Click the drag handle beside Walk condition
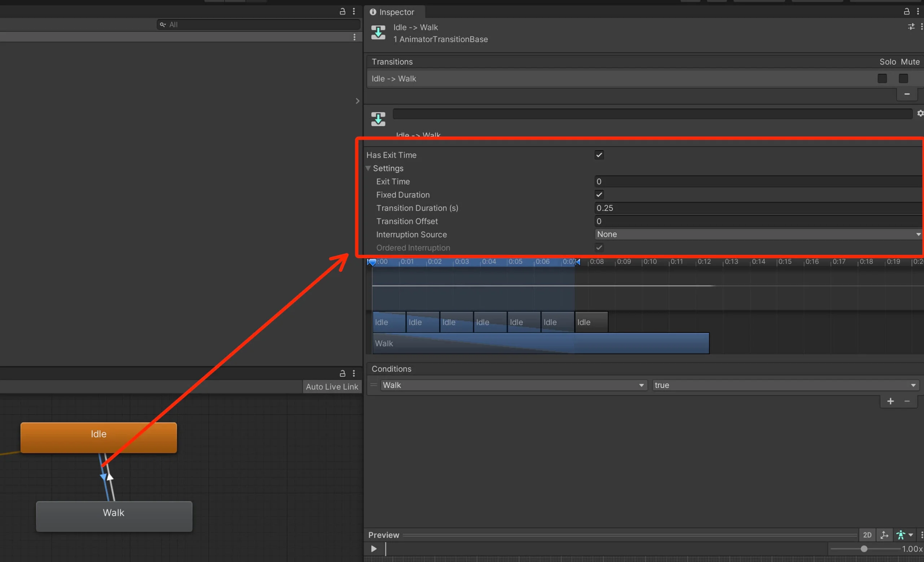The image size is (924, 562). [x=374, y=385]
